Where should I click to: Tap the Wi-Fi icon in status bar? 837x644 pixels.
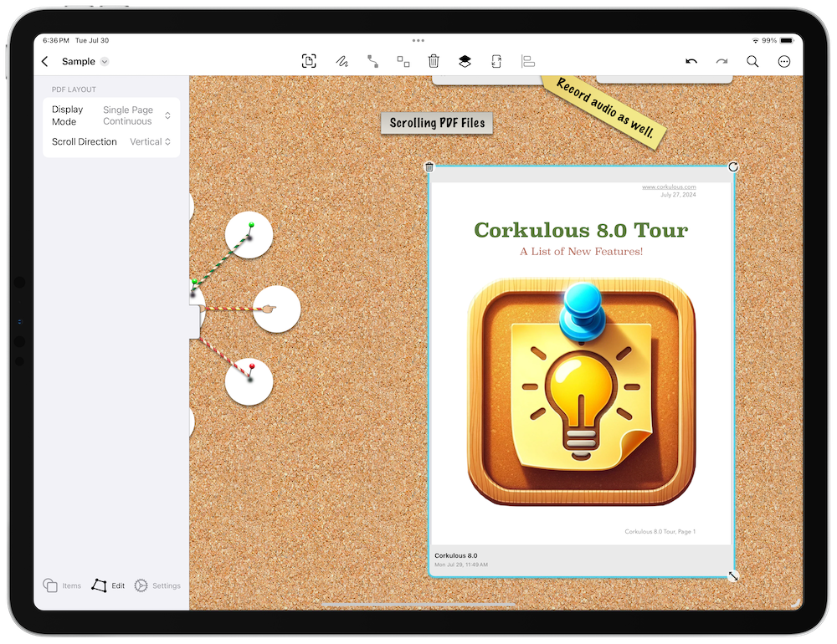[x=755, y=40]
